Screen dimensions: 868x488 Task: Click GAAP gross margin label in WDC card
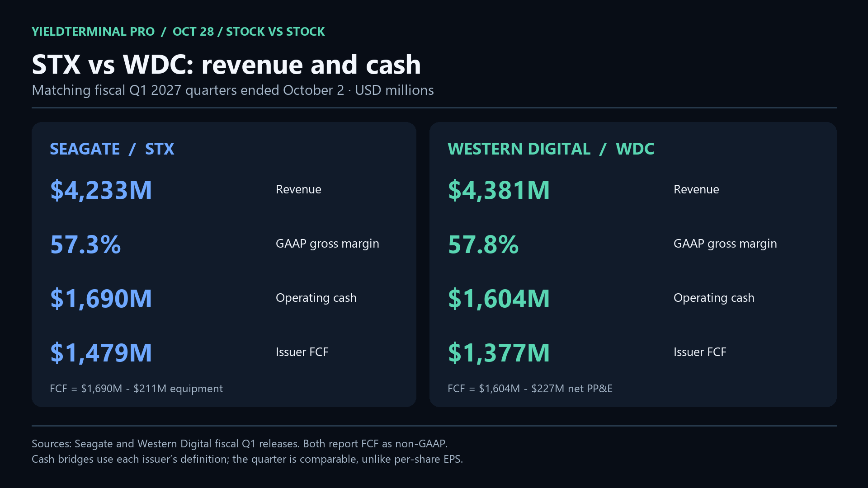click(x=725, y=244)
